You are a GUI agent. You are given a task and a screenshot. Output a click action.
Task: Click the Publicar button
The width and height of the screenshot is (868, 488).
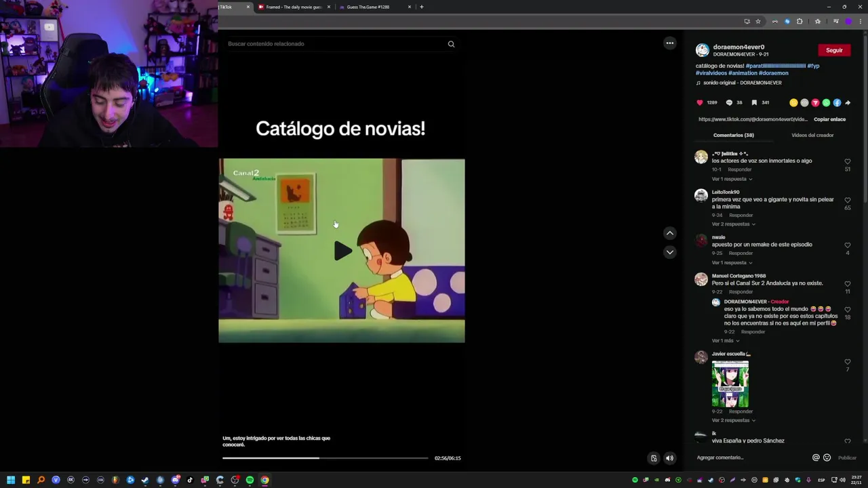pyautogui.click(x=847, y=457)
